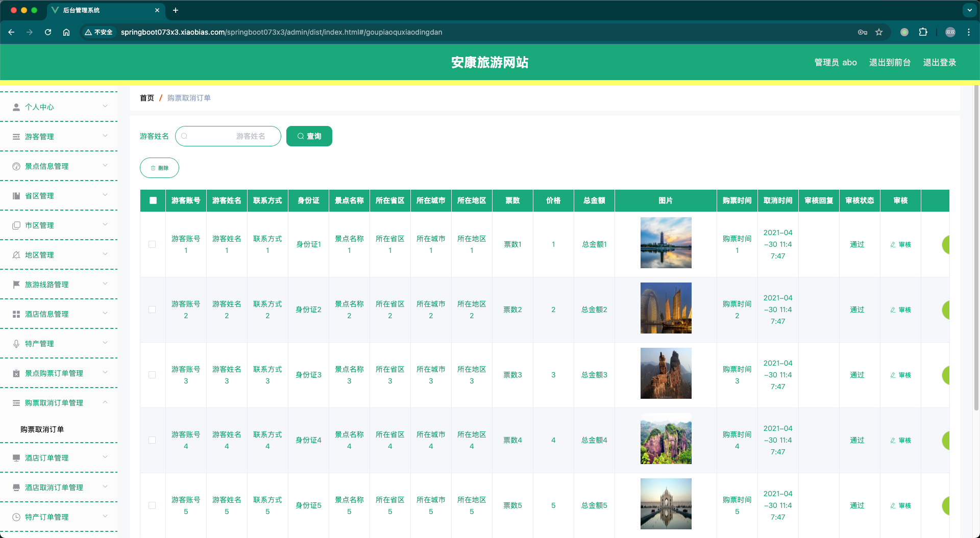Expand the 景点信息管理 chevron
This screenshot has width=980, height=538.
(105, 165)
